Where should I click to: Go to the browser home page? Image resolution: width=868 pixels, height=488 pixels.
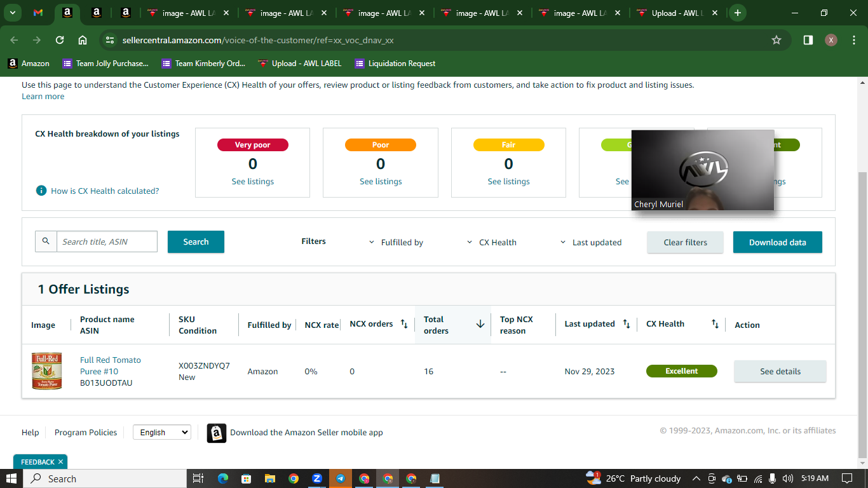tap(83, 40)
